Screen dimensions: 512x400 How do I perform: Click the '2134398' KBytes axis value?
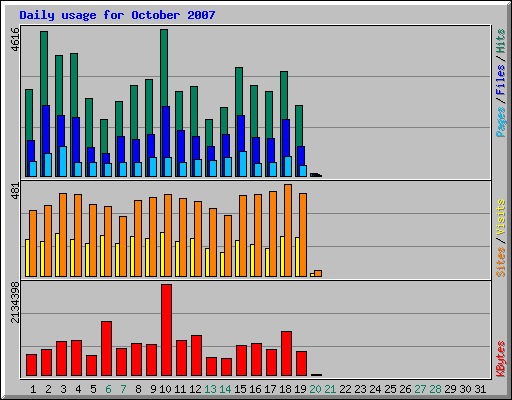(15, 302)
